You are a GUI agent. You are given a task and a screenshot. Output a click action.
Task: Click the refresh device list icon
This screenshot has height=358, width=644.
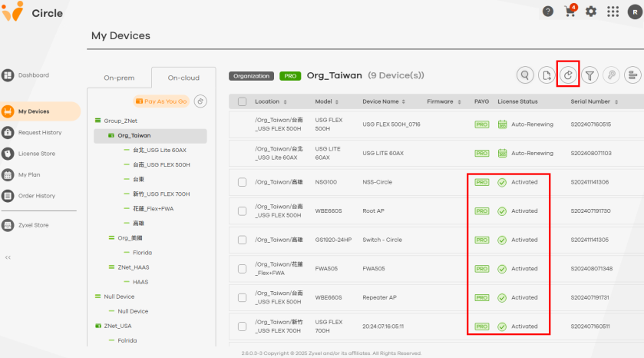pos(568,75)
